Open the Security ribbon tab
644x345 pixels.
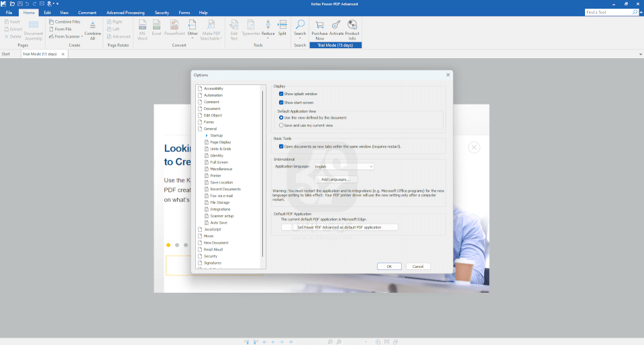(162, 13)
